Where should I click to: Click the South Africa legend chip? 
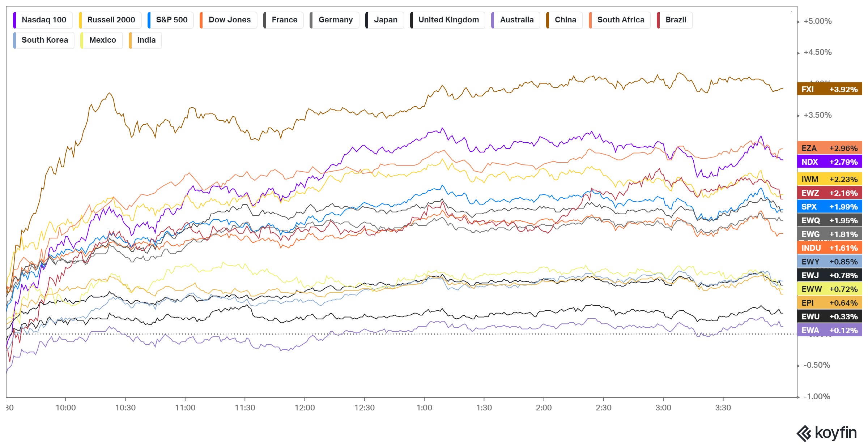620,20
